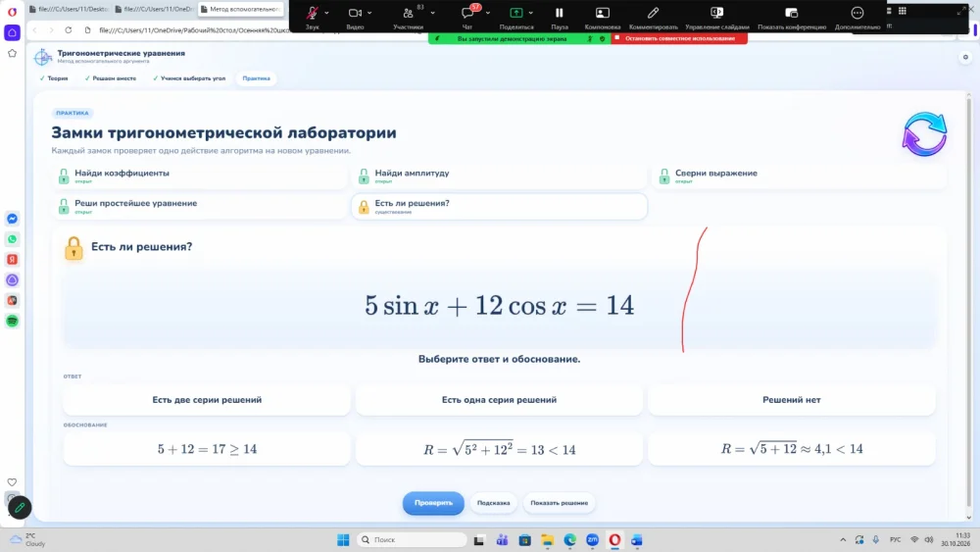
Task: Click heart icon in Opera sidebar
Action: (x=12, y=482)
